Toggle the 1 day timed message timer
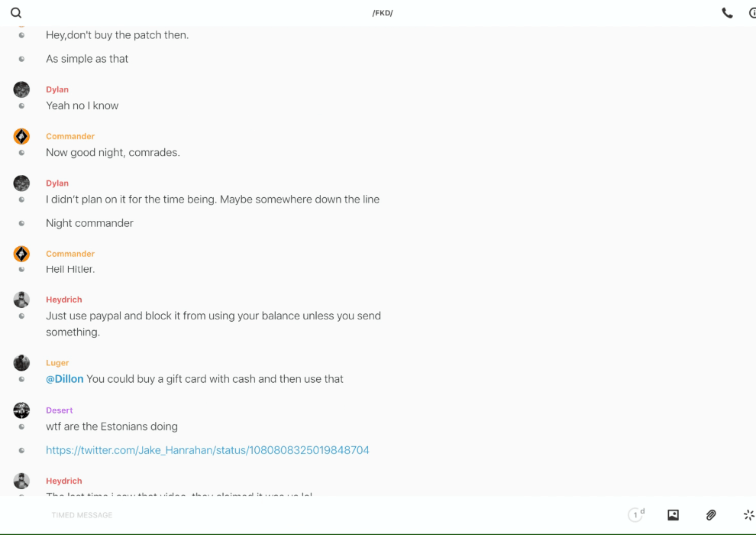 (636, 515)
